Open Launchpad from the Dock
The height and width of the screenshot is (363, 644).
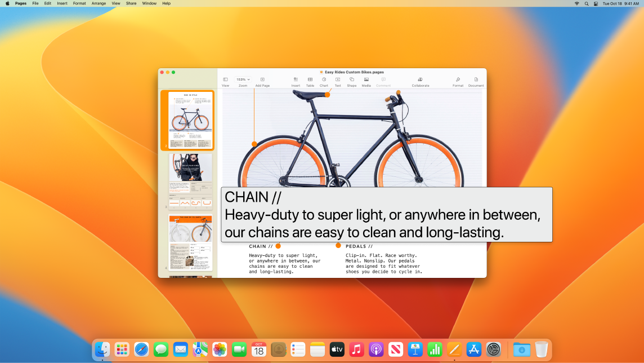pyautogui.click(x=122, y=349)
